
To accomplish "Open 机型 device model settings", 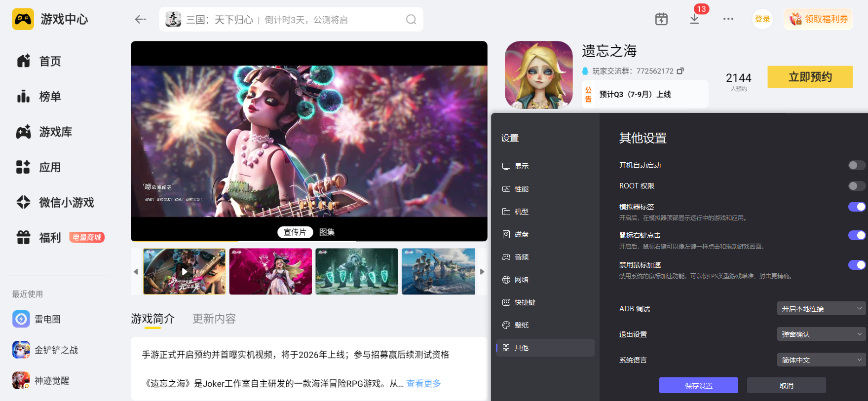I will coord(545,212).
